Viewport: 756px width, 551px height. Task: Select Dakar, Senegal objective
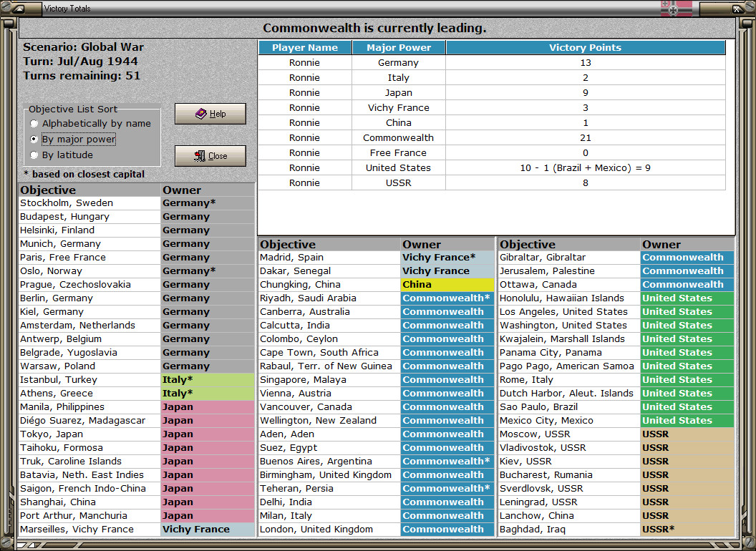329,271
